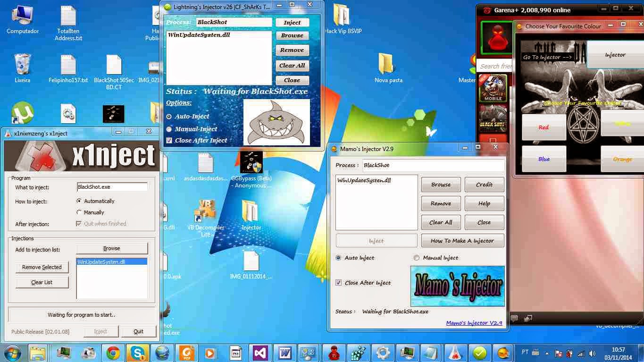The width and height of the screenshot is (644, 362).
Task: Launch uTorrent shortcut on desktop
Action: [x=23, y=113]
